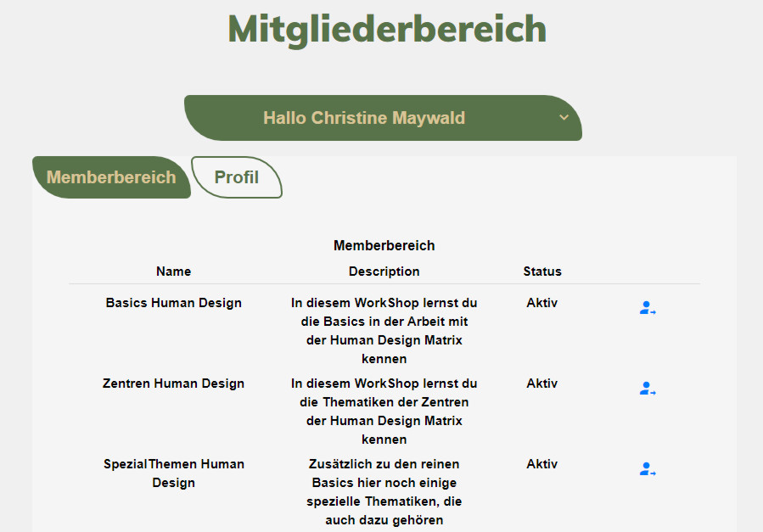Click the Aktiv status for SpezialThemen Human Design

pyautogui.click(x=541, y=464)
